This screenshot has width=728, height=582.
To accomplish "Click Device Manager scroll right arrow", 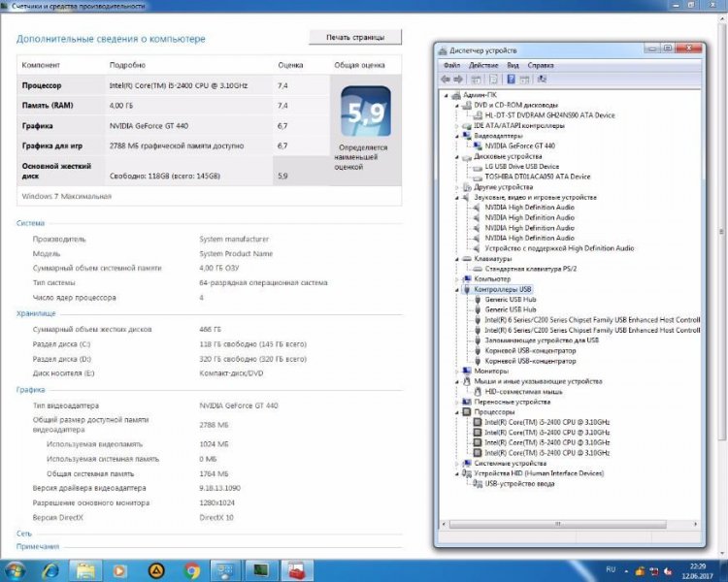I will coord(695,524).
